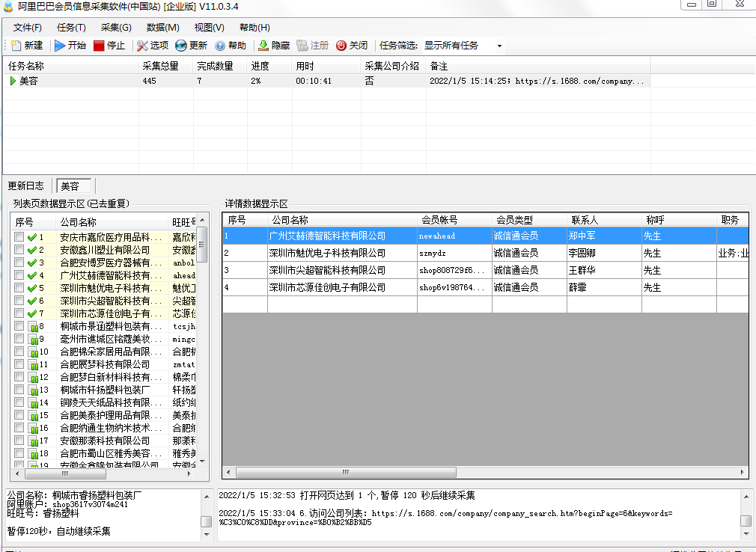Click the list panel vertical scrollbar thumb
This screenshot has height=552, width=756.
[202, 244]
